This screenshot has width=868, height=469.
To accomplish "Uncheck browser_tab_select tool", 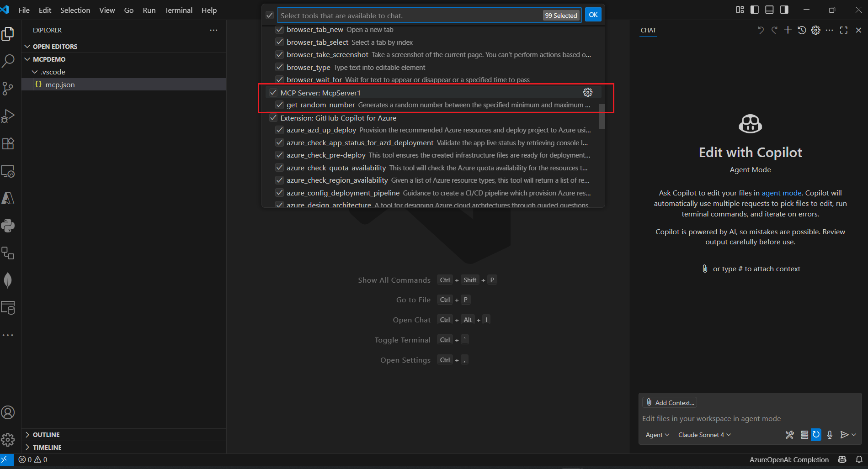I will coord(279,42).
